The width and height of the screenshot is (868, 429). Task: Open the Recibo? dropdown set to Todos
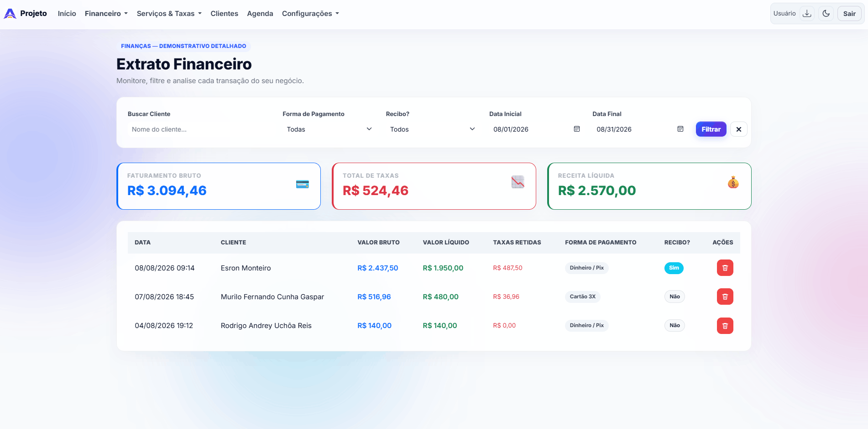pos(433,129)
